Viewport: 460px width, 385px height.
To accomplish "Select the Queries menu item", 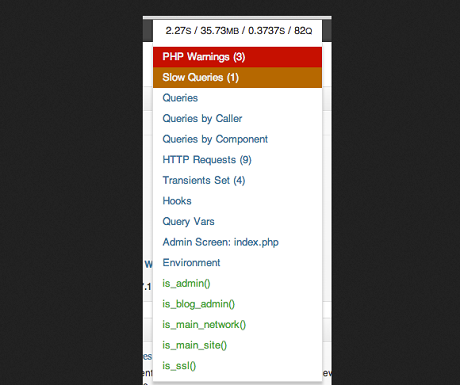I will (237, 98).
